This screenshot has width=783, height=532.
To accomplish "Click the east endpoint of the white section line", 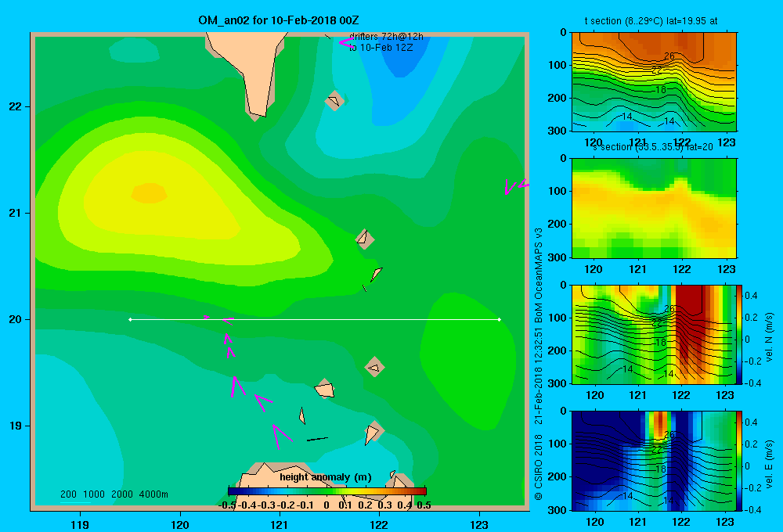I will click(x=500, y=319).
